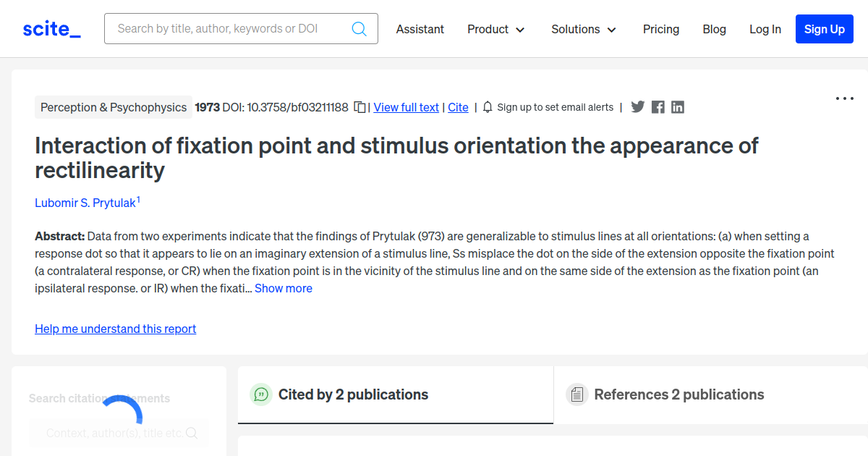Screen dimensions: 868x456
Task: Click the scite logo
Action: tap(51, 28)
